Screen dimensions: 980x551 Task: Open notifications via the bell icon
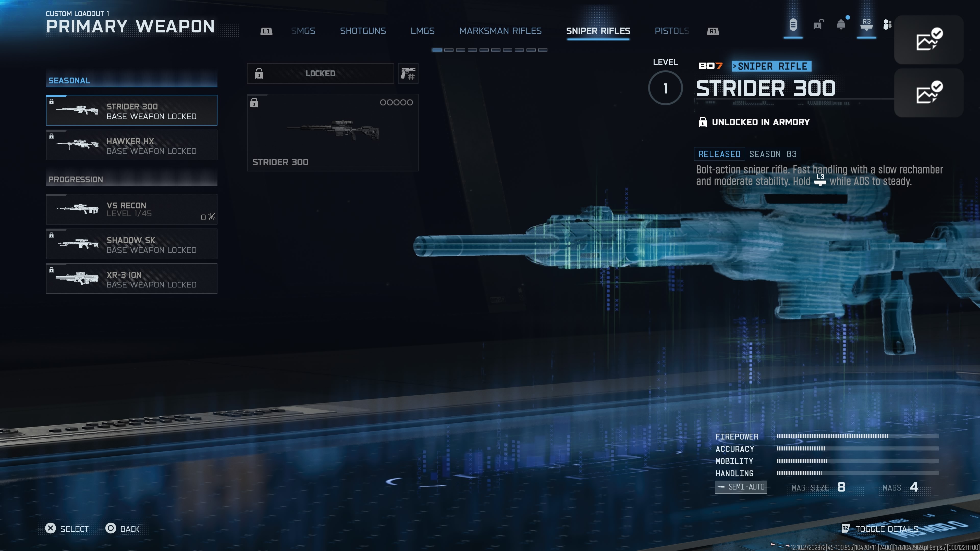(x=841, y=25)
